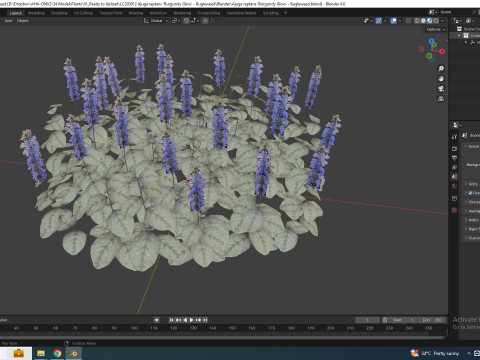The width and height of the screenshot is (480, 360).
Task: Click the green Y axis gizmo ball
Action: coord(434,45)
